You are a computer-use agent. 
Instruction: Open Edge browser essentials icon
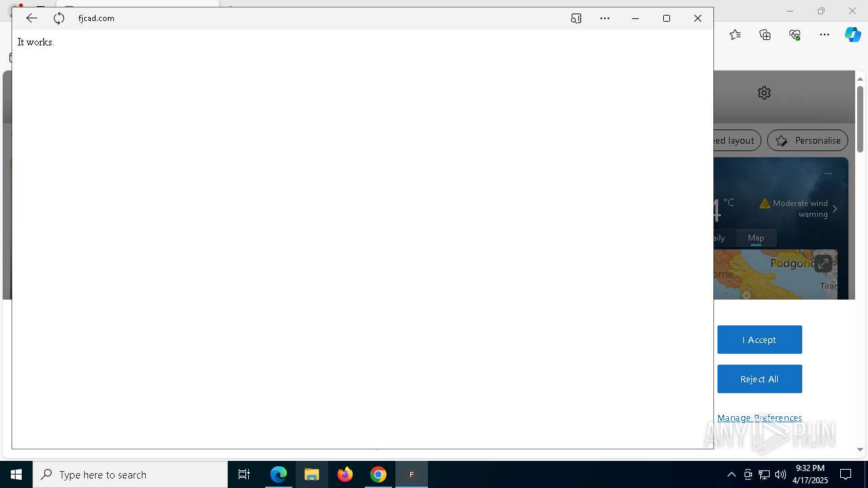pos(795,35)
